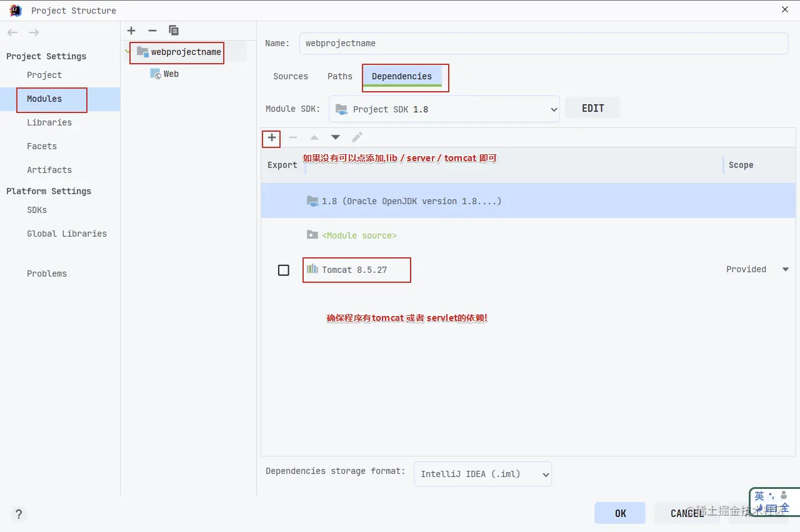Switch to the Paths tab
Screen dimensions: 800x532
coord(340,76)
